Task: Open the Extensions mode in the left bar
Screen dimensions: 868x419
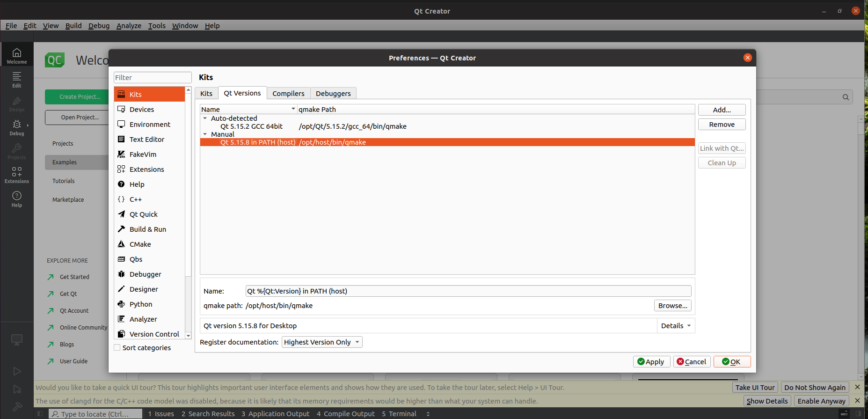Action: click(17, 175)
